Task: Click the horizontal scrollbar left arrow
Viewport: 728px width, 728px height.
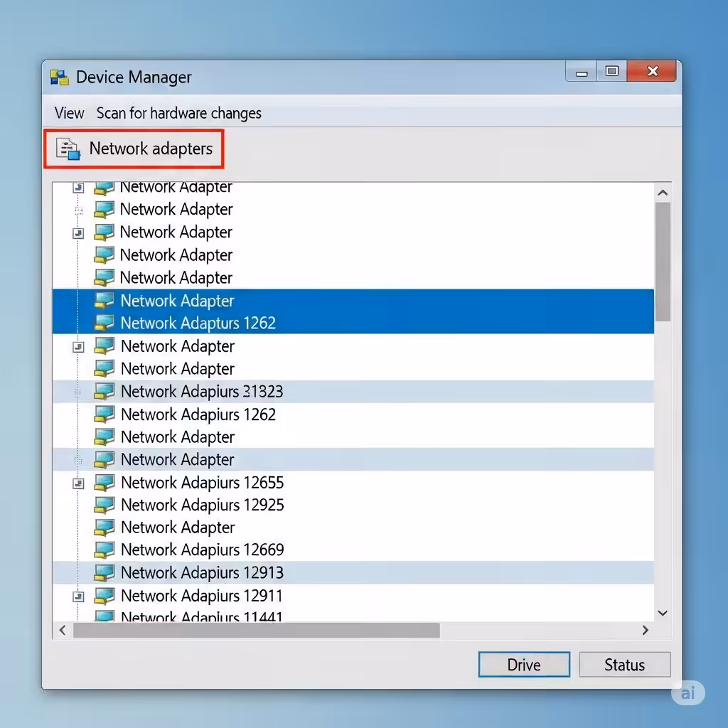Action: 63,630
